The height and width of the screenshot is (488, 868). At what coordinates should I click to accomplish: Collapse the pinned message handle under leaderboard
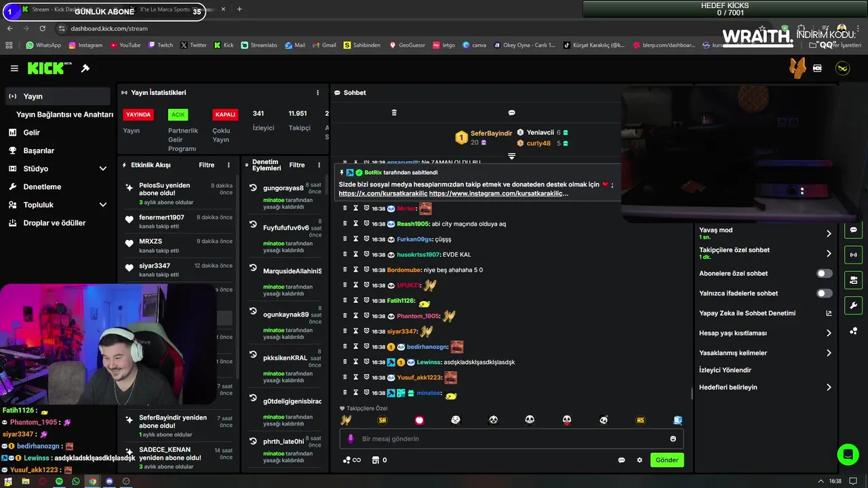[511, 157]
